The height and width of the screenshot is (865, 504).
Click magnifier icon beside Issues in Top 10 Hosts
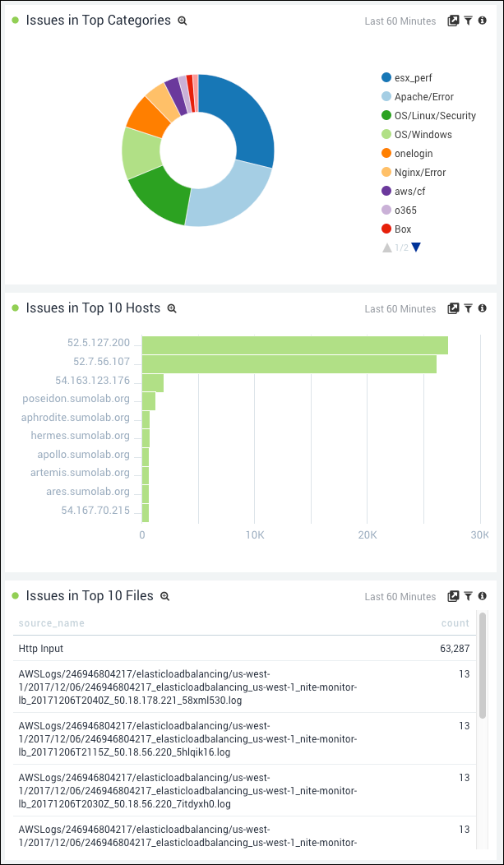[x=172, y=308]
